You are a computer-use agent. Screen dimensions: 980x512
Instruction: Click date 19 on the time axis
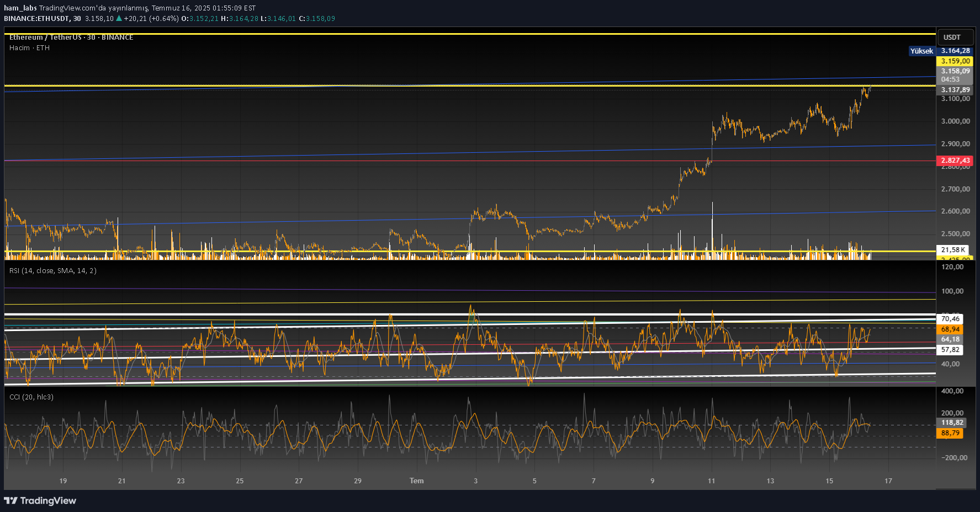pyautogui.click(x=63, y=481)
